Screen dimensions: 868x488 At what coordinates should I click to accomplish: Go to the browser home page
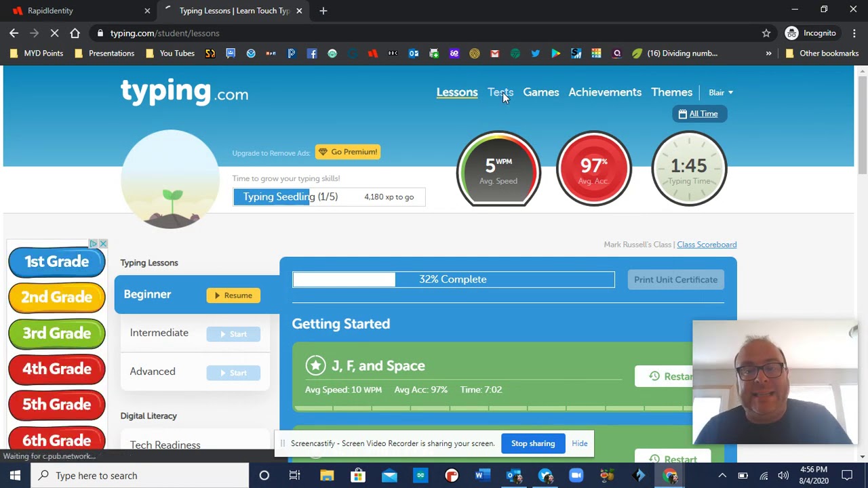[x=75, y=33]
